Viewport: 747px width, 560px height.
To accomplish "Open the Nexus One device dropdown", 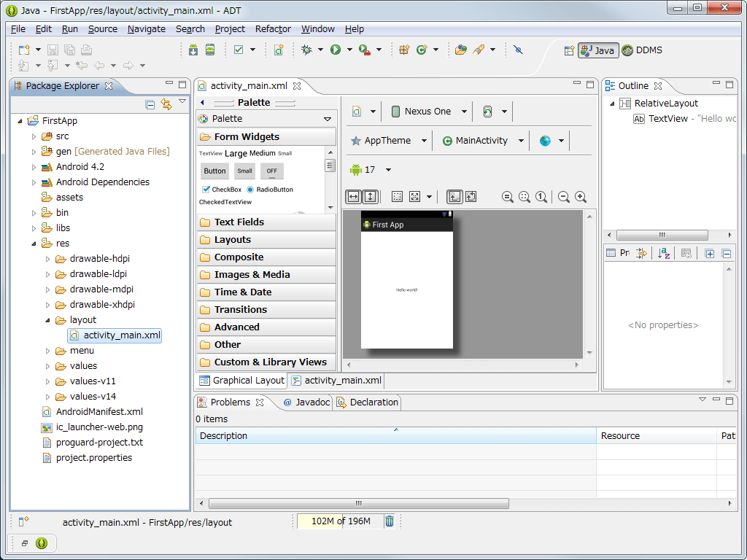I will tap(427, 112).
